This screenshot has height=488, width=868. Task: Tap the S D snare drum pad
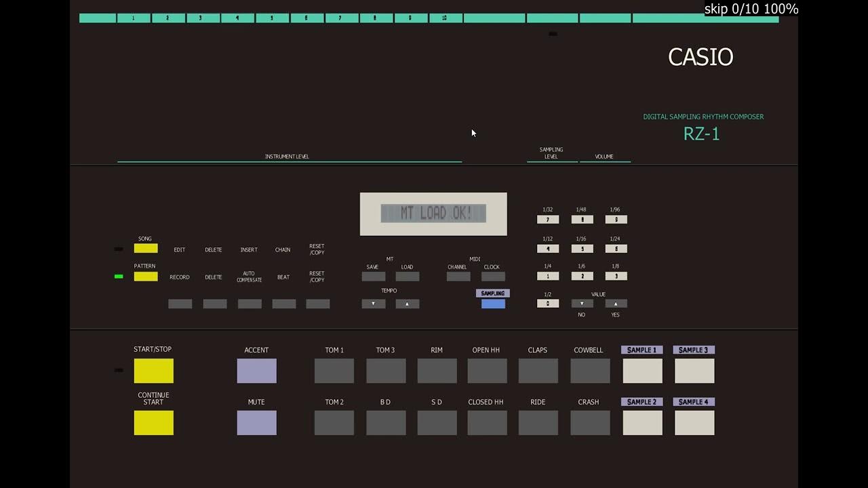click(437, 423)
